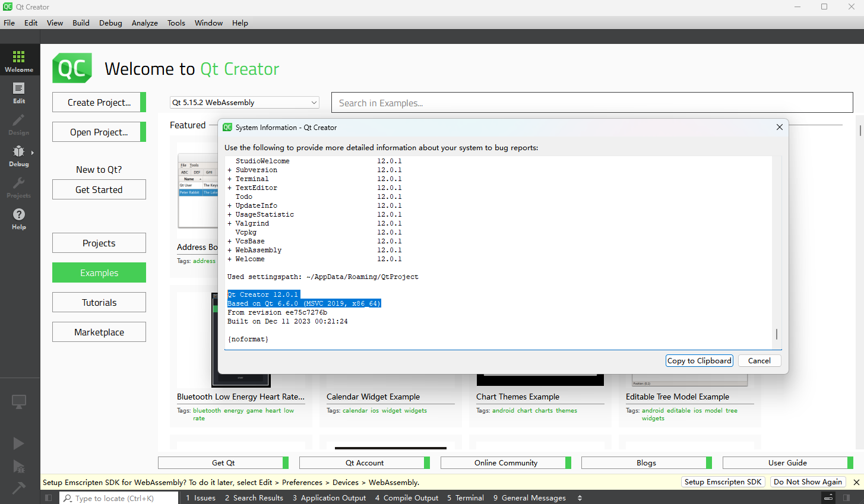Toggle the right sidebar visibility
864x504 pixels.
(x=846, y=498)
